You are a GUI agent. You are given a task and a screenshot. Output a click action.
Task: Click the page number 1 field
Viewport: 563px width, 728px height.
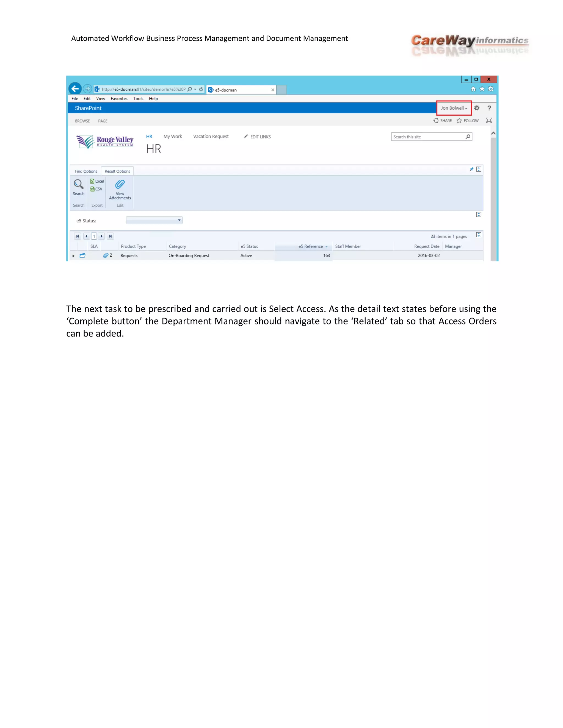(94, 236)
